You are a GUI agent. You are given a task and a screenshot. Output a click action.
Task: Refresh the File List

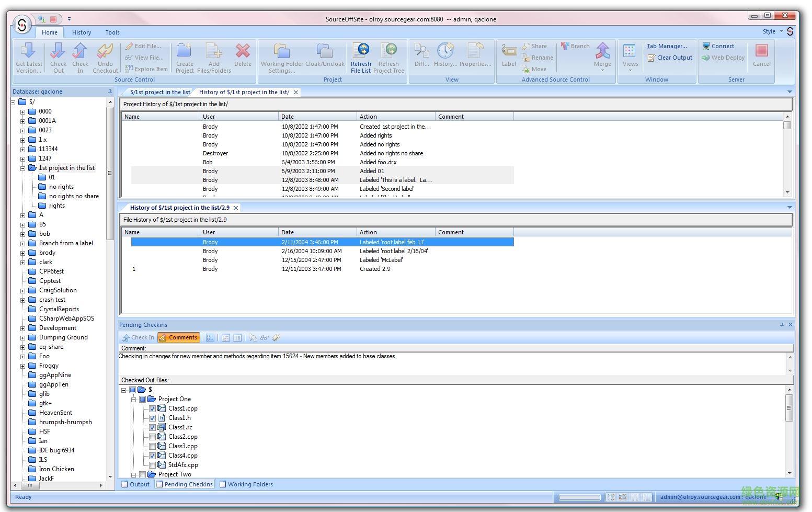coord(361,56)
